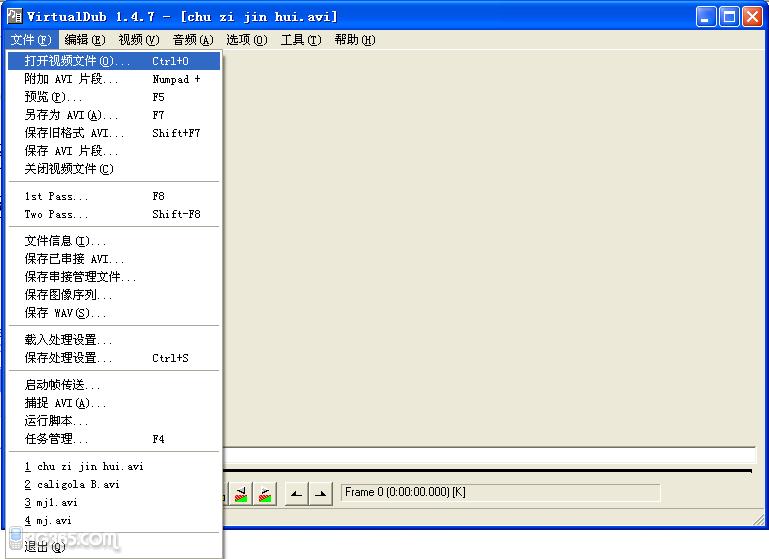The height and width of the screenshot is (559, 769).
Task: Select 另存为 AVI(A) menu entry
Action: click(x=114, y=115)
